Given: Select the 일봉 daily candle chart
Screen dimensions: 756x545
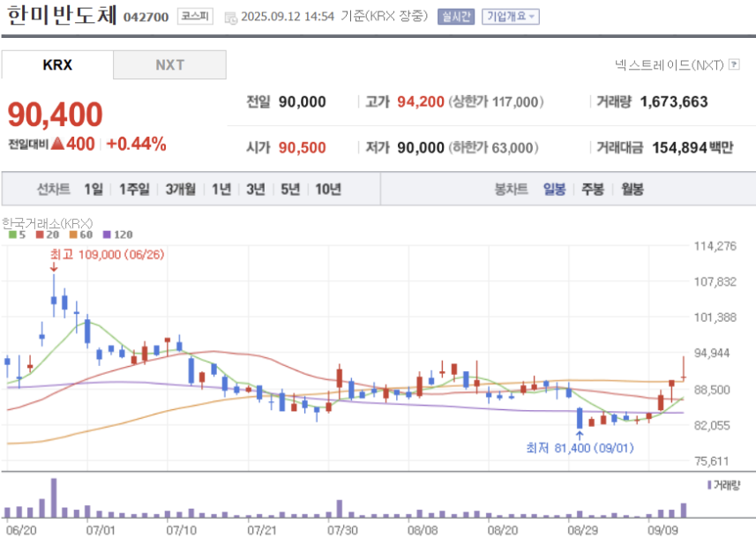Looking at the screenshot, I should [554, 189].
